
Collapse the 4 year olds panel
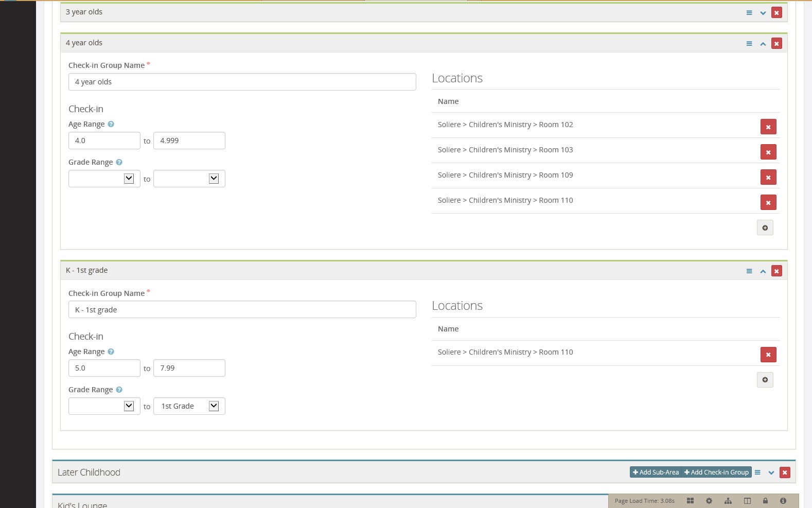[x=763, y=44]
